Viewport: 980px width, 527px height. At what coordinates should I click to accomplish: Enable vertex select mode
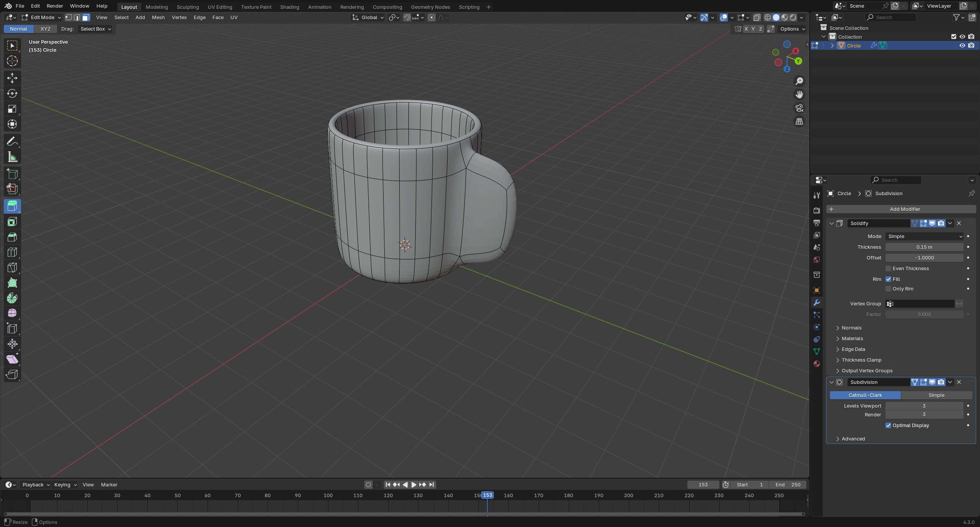click(x=69, y=17)
